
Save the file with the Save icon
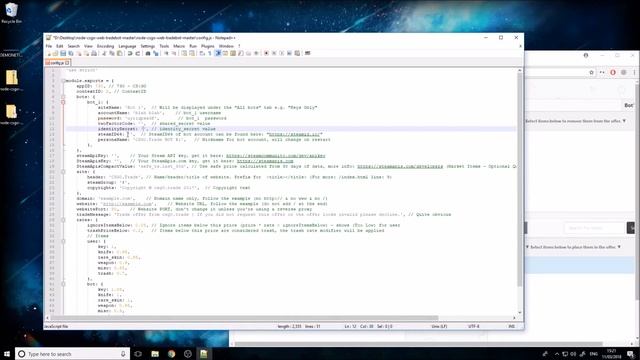pyautogui.click(x=63, y=53)
